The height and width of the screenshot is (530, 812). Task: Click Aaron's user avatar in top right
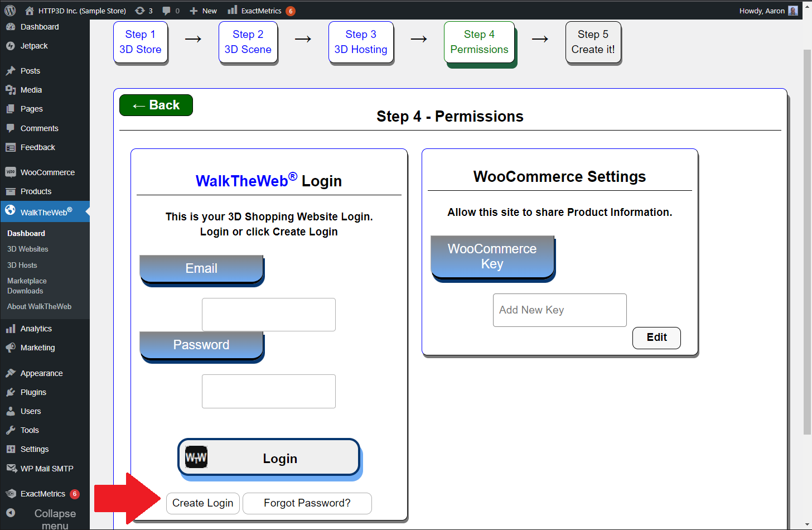click(x=793, y=11)
